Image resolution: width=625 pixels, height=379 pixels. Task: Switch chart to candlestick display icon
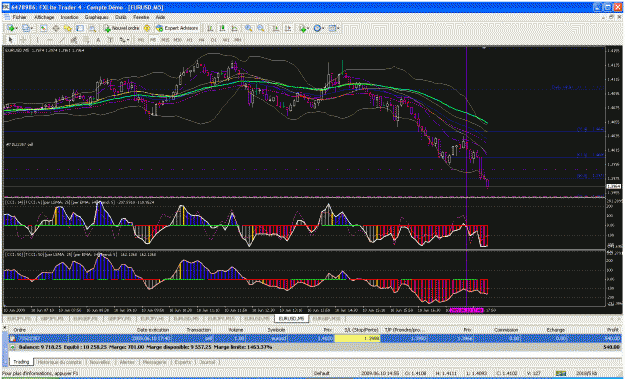click(x=222, y=28)
